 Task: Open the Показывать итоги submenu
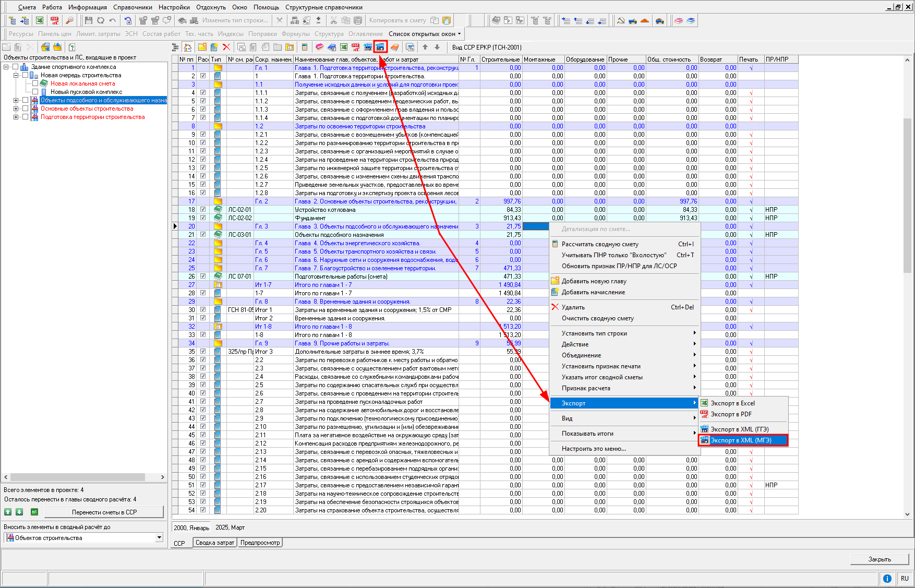click(x=624, y=434)
